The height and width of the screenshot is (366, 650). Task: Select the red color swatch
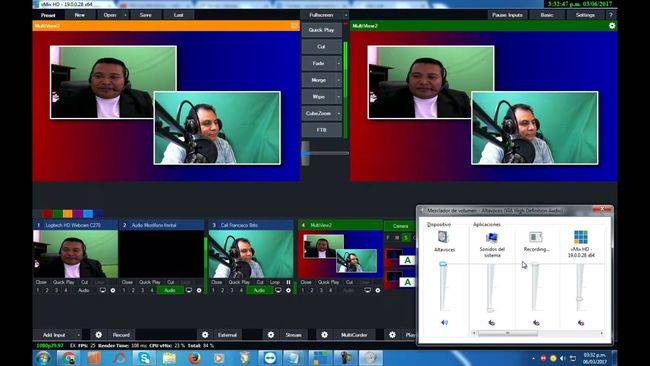tap(47, 213)
